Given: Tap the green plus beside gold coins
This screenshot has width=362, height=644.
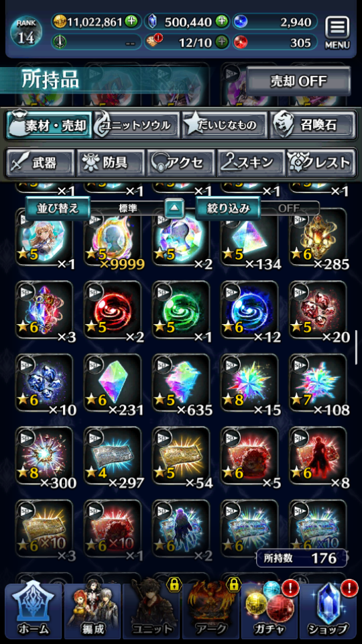Looking at the screenshot, I should (131, 21).
